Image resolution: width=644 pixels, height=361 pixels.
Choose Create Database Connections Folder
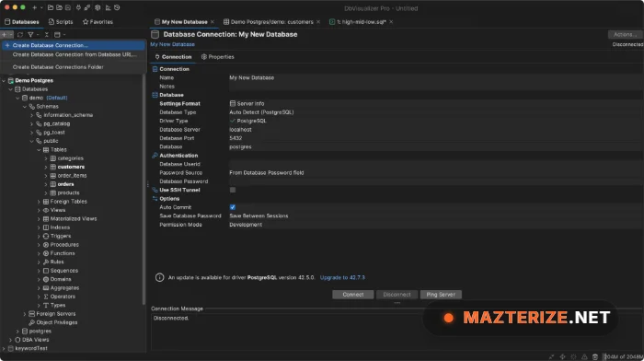(x=73, y=67)
